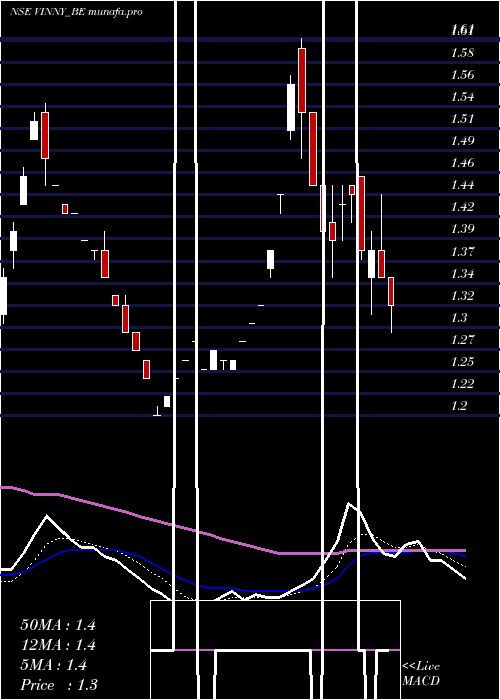Image resolution: width=500 pixels, height=700 pixels.
Task: Select the white candlestick at the chart peak
Action: point(291,107)
